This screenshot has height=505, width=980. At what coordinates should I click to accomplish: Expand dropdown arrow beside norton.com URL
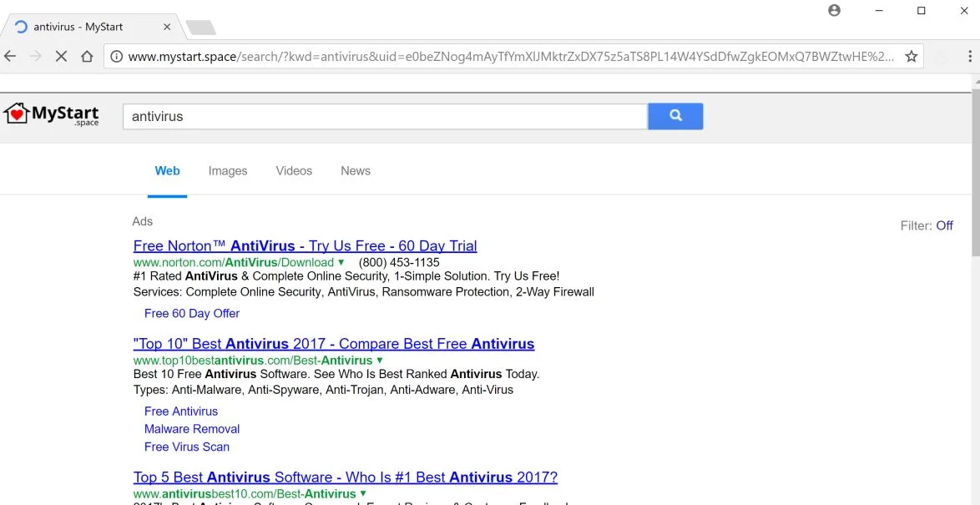pyautogui.click(x=341, y=262)
